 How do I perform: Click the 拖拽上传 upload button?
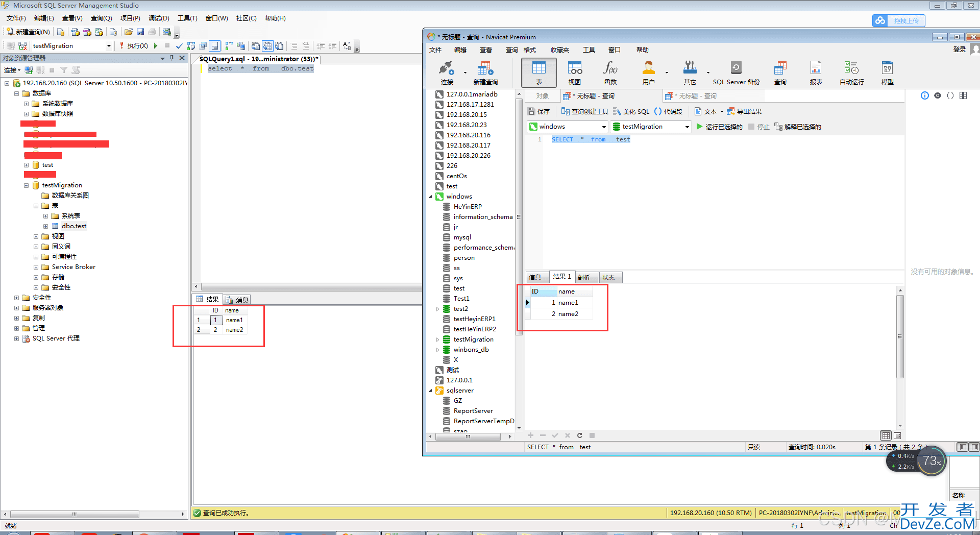point(899,20)
